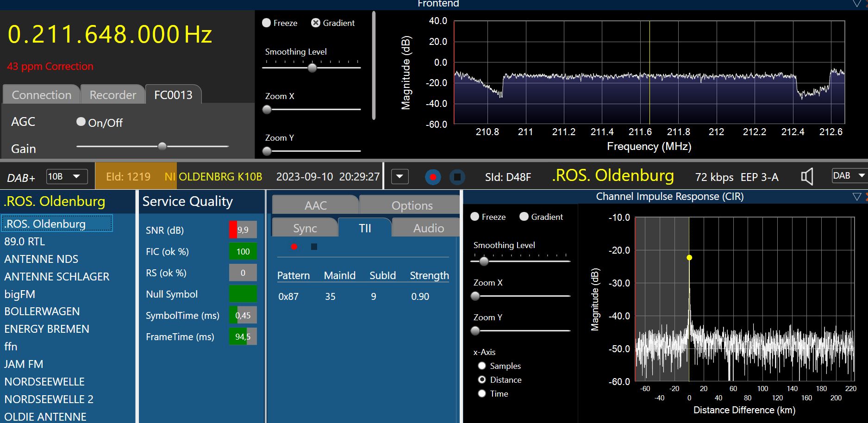Open the dropdown arrow next to timestamp
The width and height of the screenshot is (868, 423).
400,177
